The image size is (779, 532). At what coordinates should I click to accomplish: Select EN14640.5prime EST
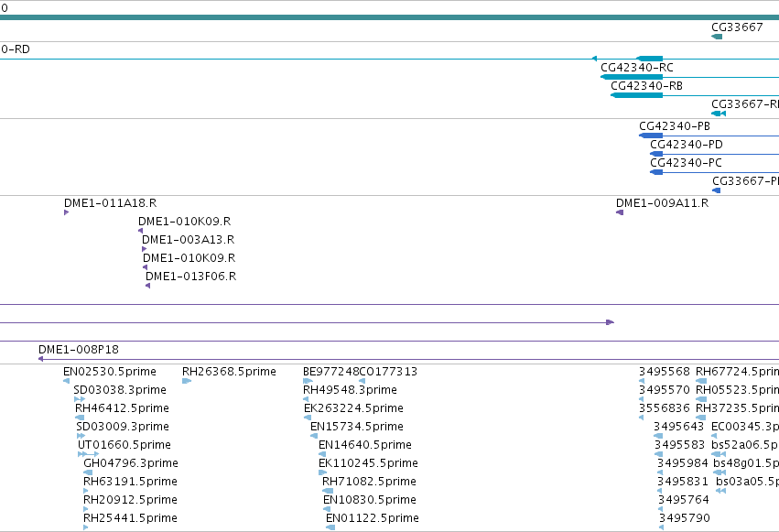pos(365,445)
